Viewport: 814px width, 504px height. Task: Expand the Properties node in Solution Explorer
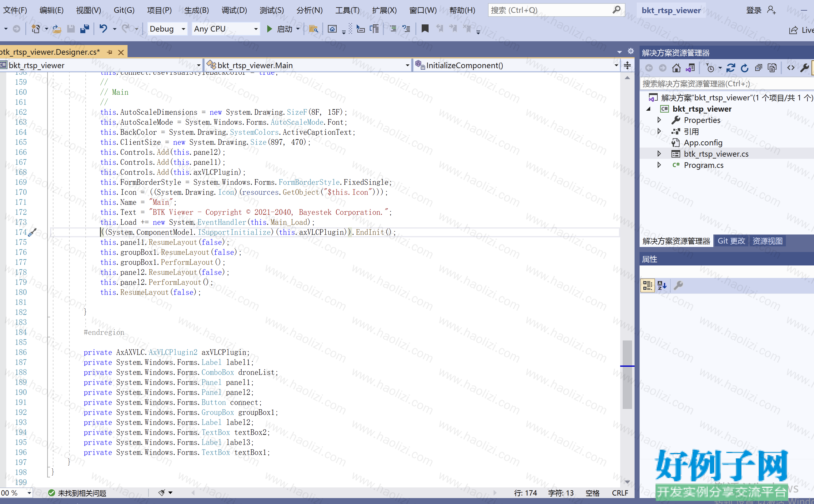pyautogui.click(x=659, y=120)
